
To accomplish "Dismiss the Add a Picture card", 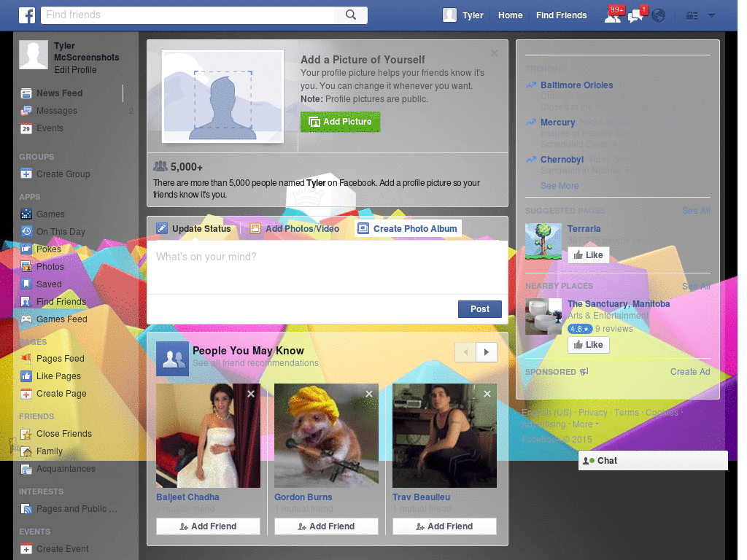I will [x=495, y=52].
